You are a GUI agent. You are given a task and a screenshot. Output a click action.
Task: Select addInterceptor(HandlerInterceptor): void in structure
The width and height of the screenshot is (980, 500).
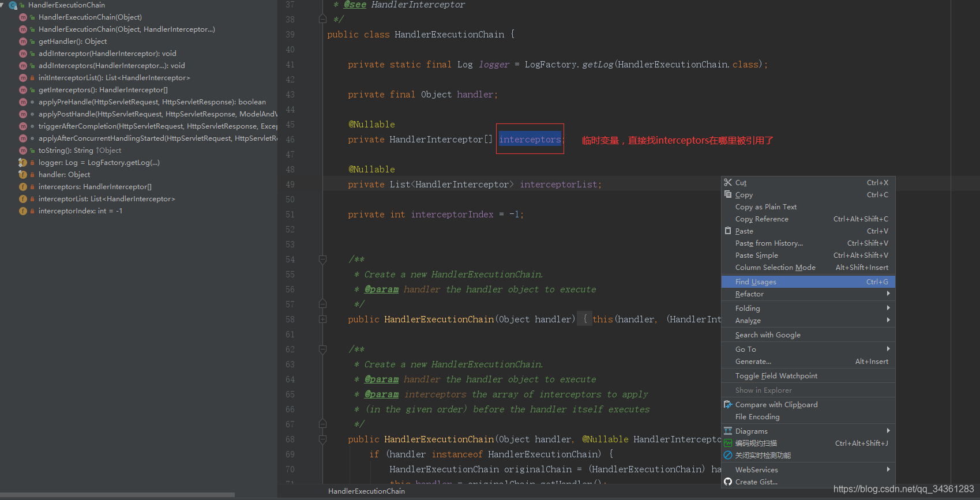pyautogui.click(x=107, y=54)
